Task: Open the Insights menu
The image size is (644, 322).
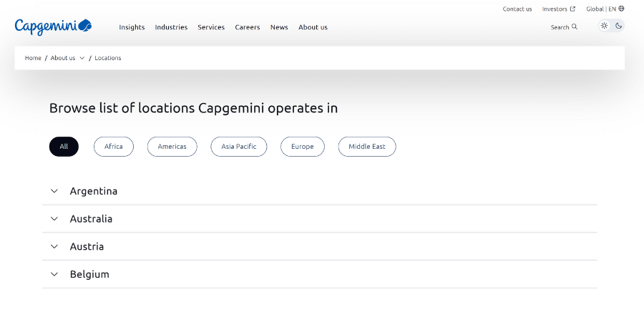Action: coord(132,27)
